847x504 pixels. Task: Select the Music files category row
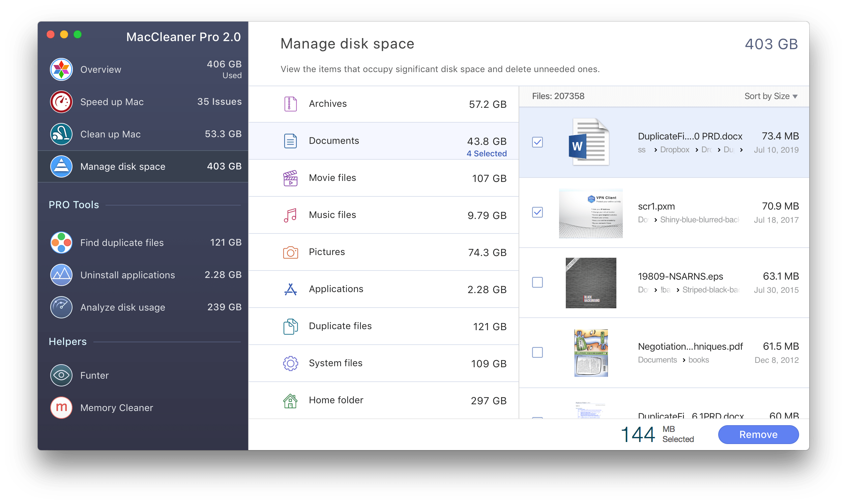point(383,215)
